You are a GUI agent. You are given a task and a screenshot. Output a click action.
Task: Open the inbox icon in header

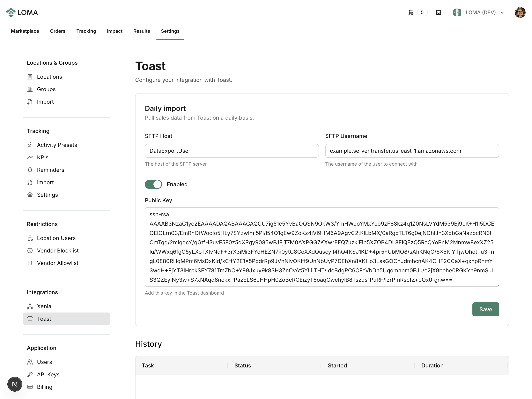pos(438,12)
